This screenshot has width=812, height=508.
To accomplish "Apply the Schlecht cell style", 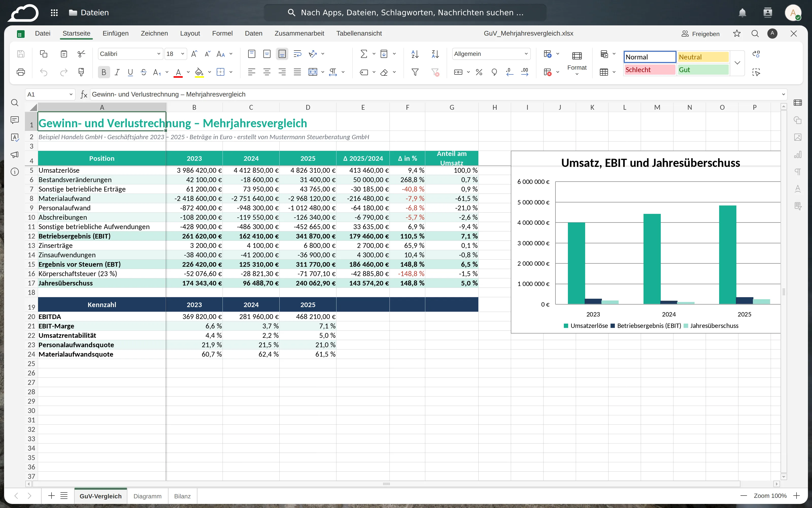I will click(x=650, y=70).
